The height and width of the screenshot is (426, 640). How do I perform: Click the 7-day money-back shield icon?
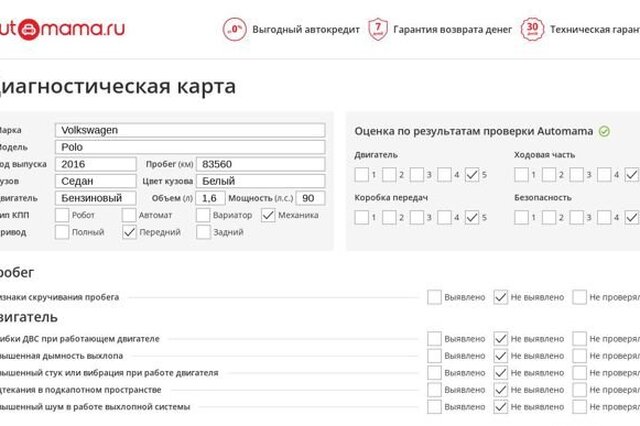tap(378, 29)
